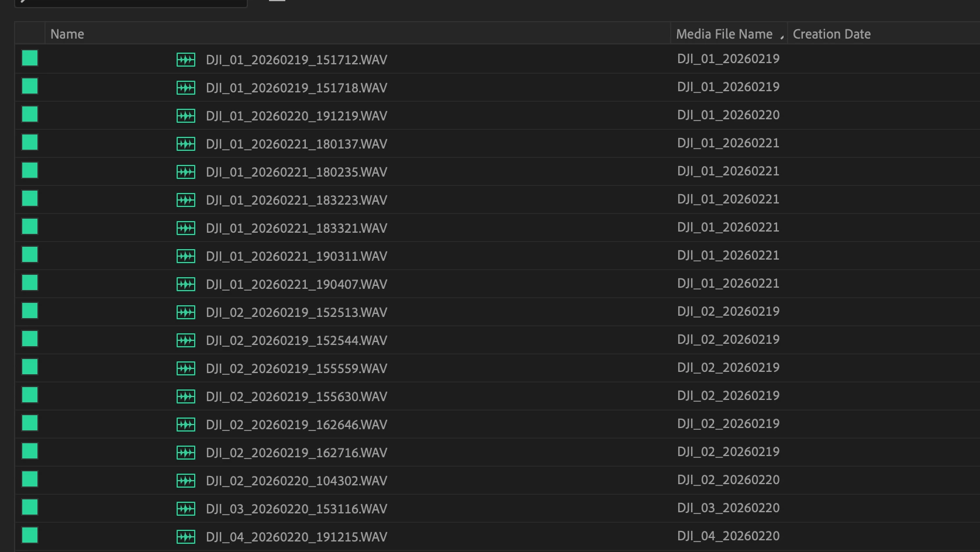Click audio icon of DJI_02_20260219_162646.WAV

click(186, 425)
